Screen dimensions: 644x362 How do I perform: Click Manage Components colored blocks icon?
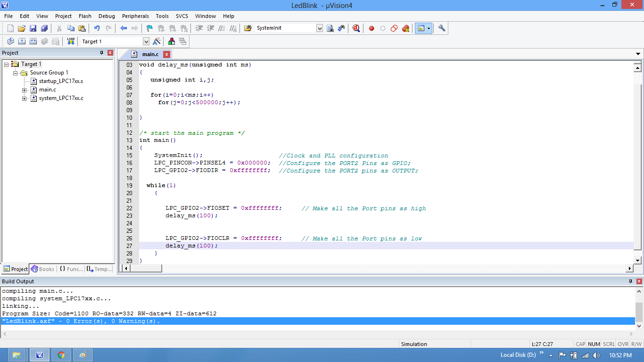pyautogui.click(x=172, y=41)
